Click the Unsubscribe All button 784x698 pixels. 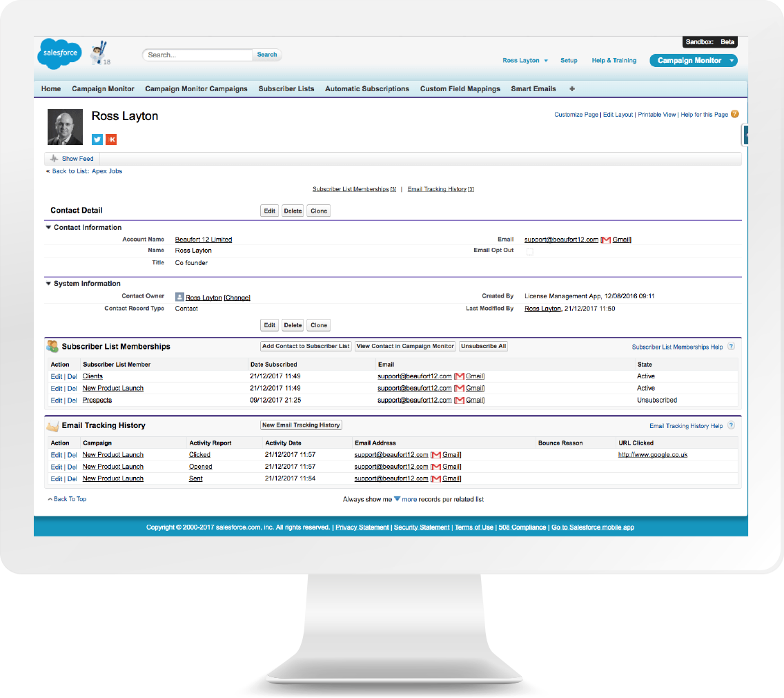pyautogui.click(x=483, y=346)
